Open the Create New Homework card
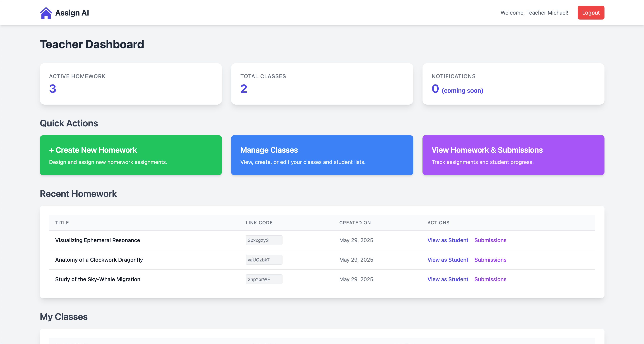The image size is (644, 344). tap(131, 155)
